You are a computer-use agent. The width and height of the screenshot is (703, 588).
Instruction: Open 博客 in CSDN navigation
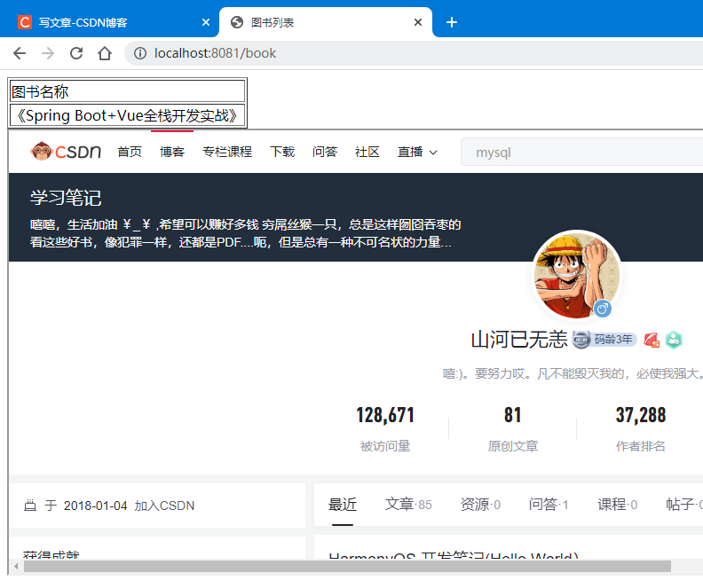(172, 152)
